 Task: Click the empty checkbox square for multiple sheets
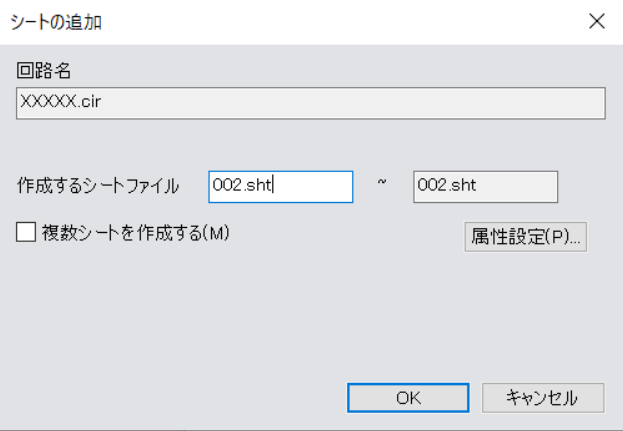pos(26,232)
